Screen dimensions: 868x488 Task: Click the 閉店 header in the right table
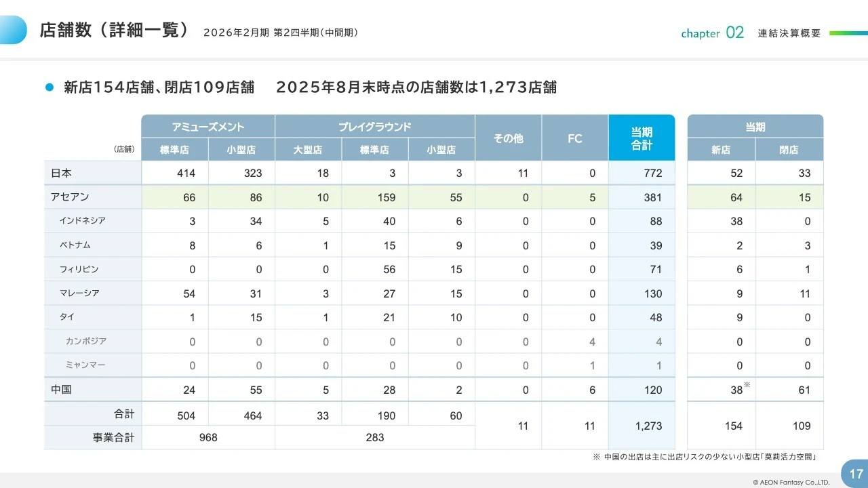(x=789, y=150)
